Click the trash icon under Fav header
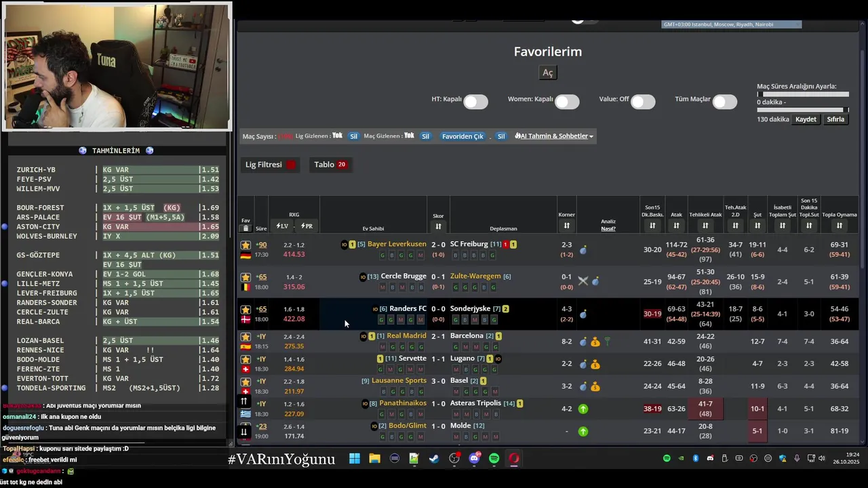 [245, 228]
